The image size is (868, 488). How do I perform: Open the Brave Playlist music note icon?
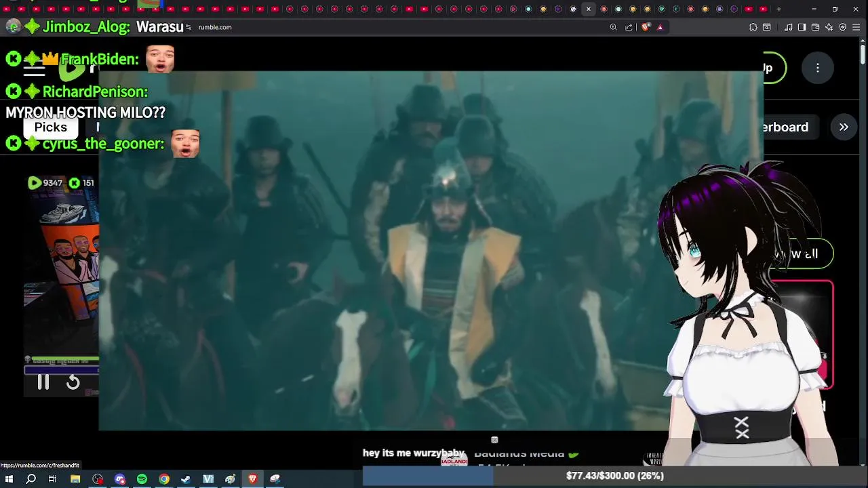click(x=788, y=27)
